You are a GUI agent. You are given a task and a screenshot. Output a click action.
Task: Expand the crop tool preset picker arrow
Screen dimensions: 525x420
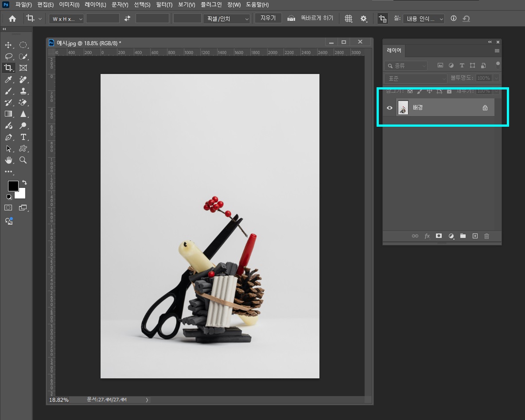40,19
